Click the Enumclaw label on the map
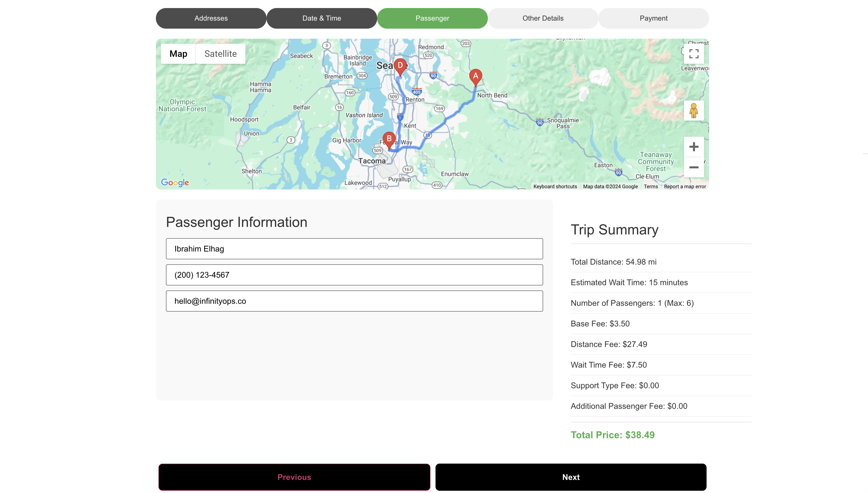Viewport: 868px width, 493px height. (x=455, y=174)
